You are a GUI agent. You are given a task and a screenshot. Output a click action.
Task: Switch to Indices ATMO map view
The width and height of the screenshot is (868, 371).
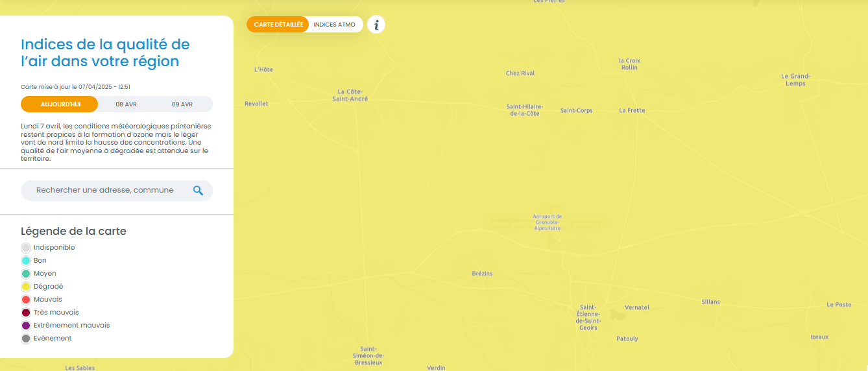point(334,25)
